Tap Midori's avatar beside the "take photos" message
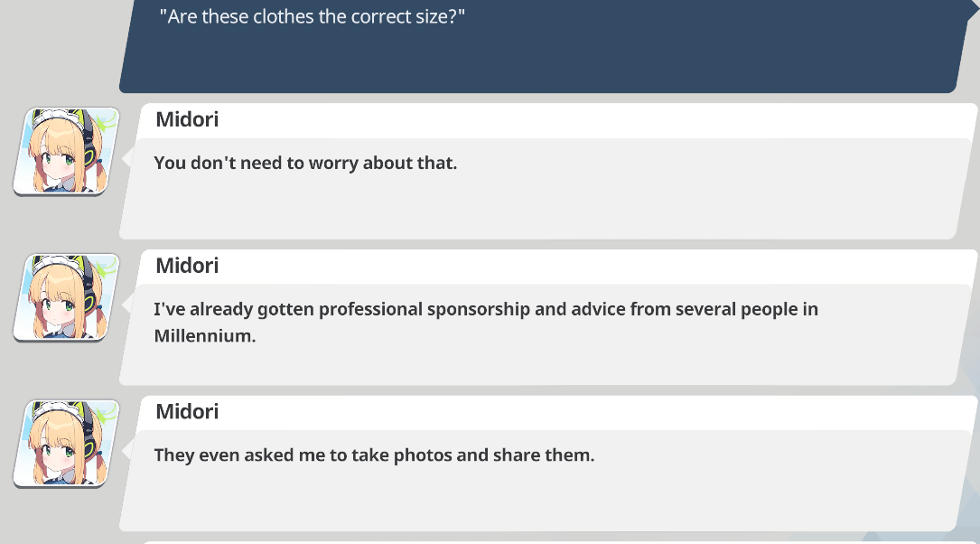 [66, 443]
